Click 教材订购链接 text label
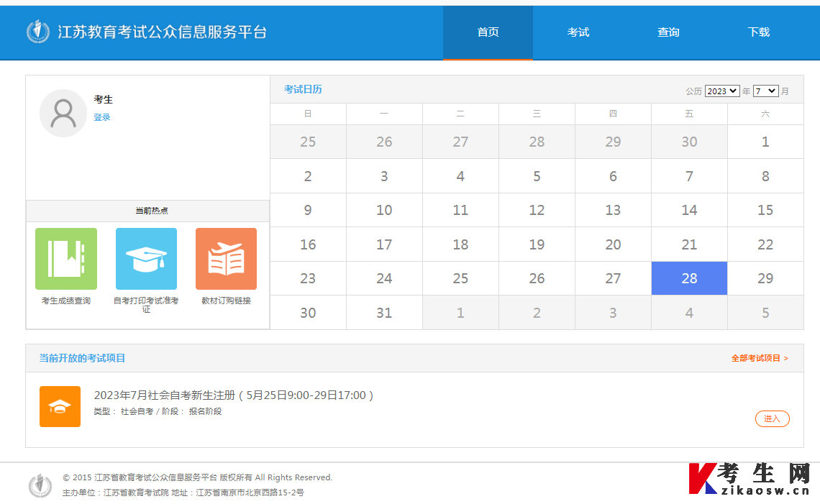The image size is (820, 504). (226, 301)
